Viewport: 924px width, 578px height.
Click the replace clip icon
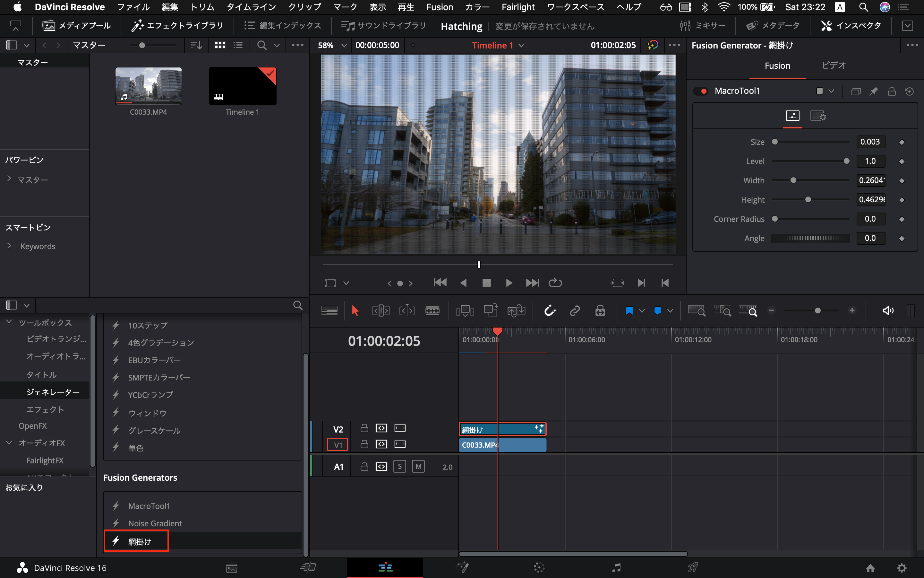coord(516,311)
